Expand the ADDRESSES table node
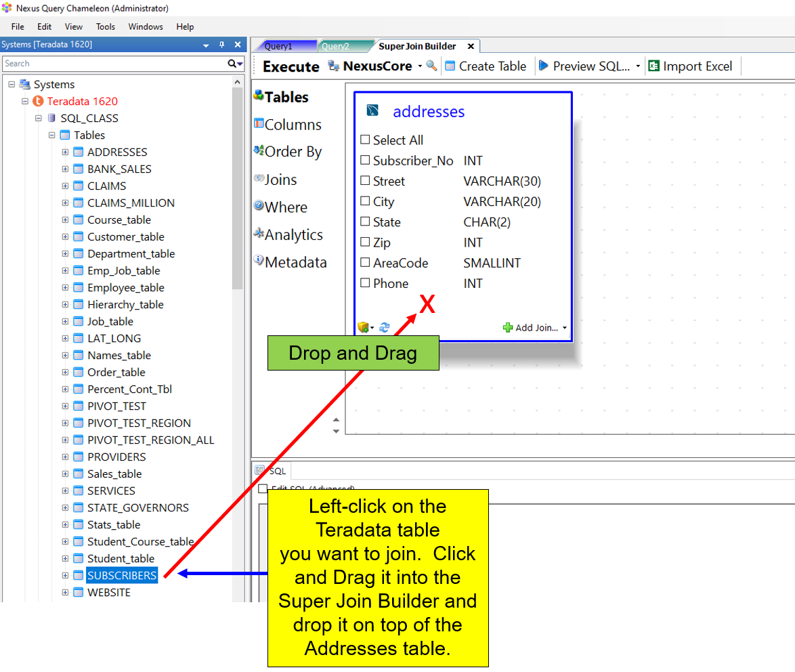The width and height of the screenshot is (795, 672). point(65,152)
